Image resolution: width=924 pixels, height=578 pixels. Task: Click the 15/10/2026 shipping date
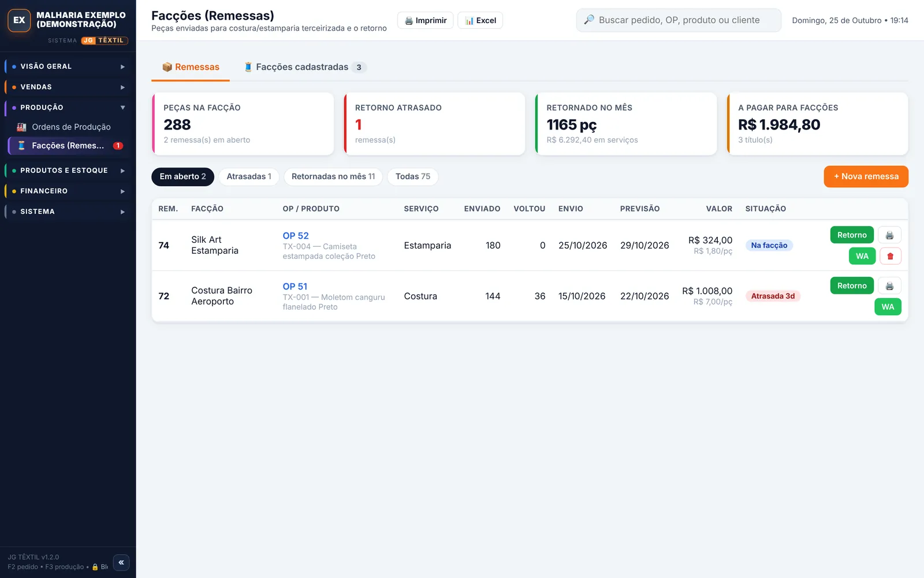point(582,297)
